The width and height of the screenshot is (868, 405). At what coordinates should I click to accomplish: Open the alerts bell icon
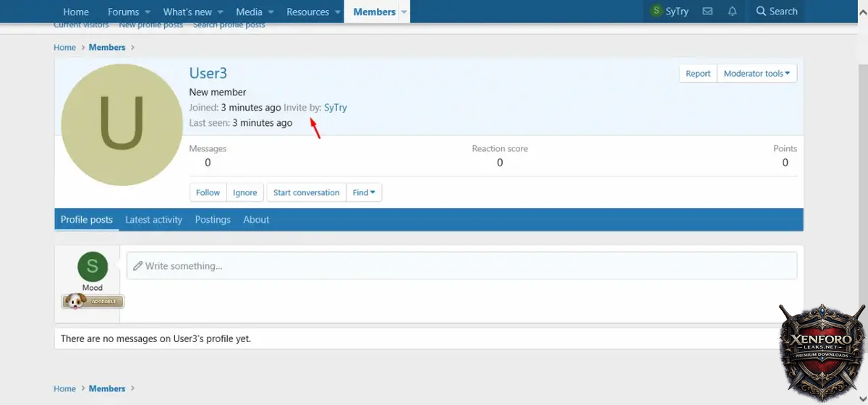[732, 12]
